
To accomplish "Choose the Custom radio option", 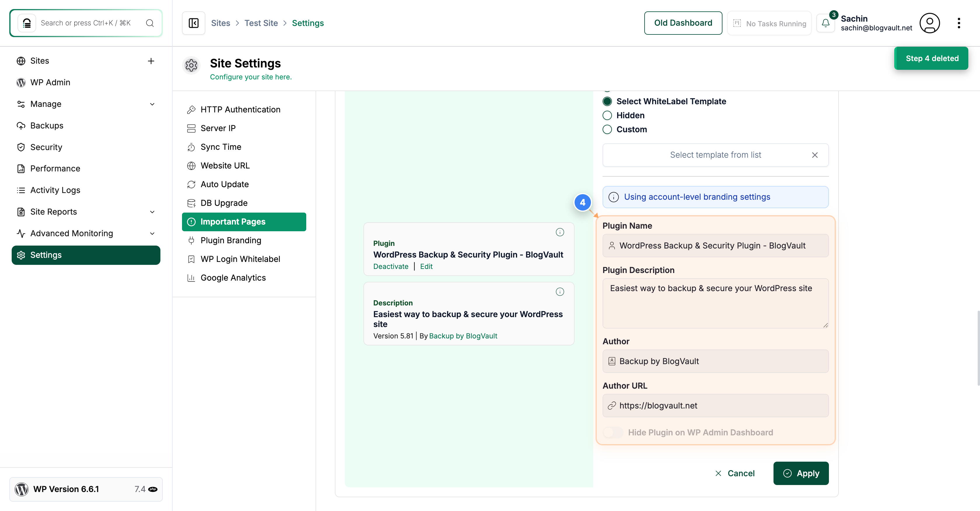I will pyautogui.click(x=607, y=129).
